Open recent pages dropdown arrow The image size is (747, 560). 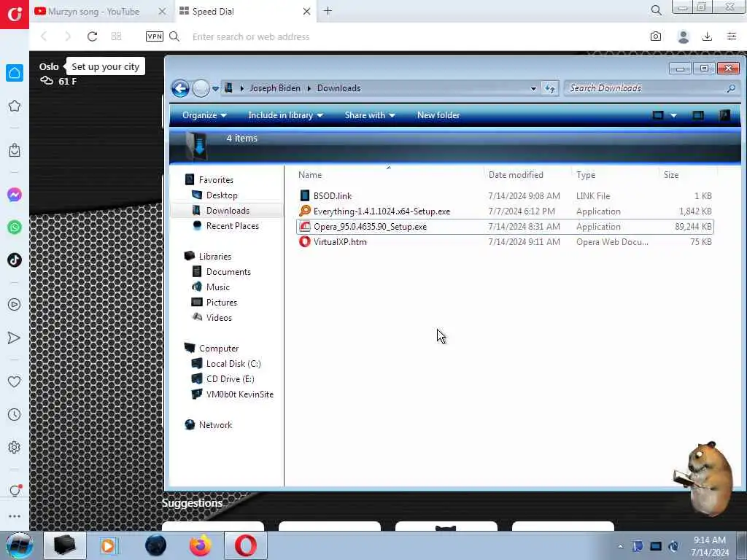coord(215,88)
